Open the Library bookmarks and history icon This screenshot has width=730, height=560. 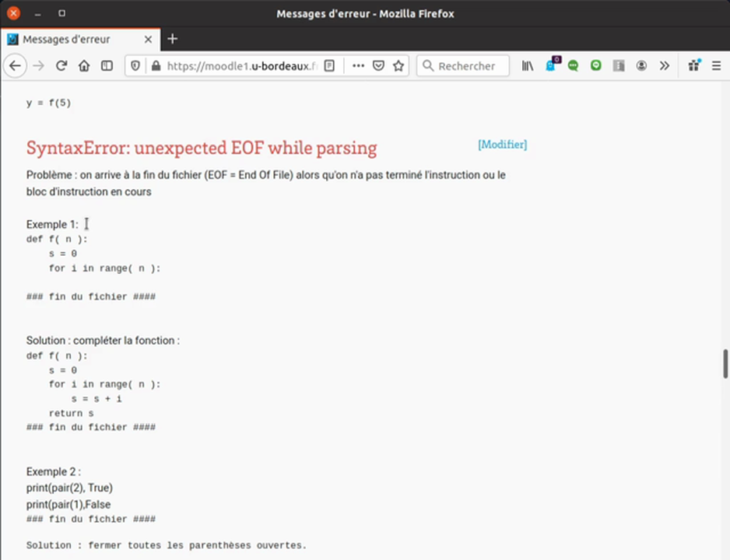[528, 66]
